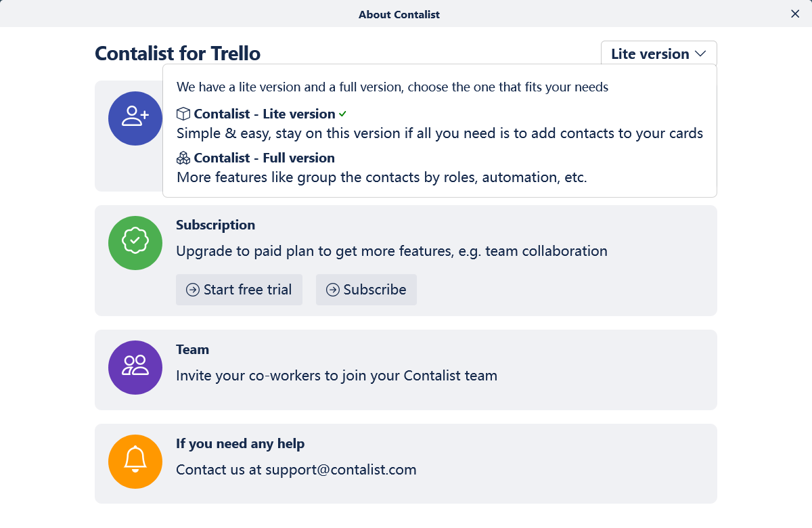The width and height of the screenshot is (812, 528).
Task: Close the About Contalist dialog
Action: point(795,14)
